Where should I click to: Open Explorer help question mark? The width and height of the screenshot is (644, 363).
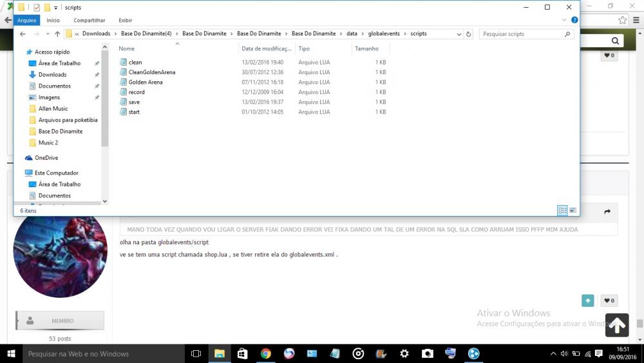pyautogui.click(x=574, y=20)
